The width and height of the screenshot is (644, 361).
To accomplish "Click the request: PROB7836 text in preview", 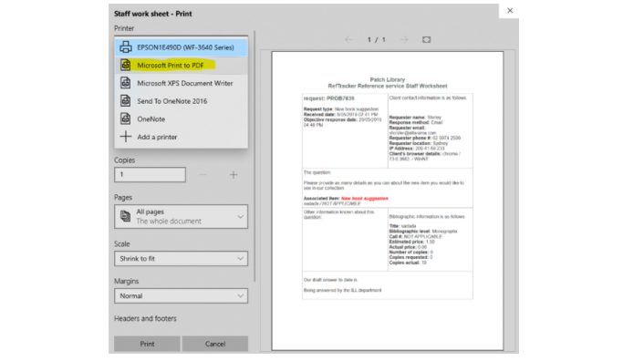I will tap(329, 98).
